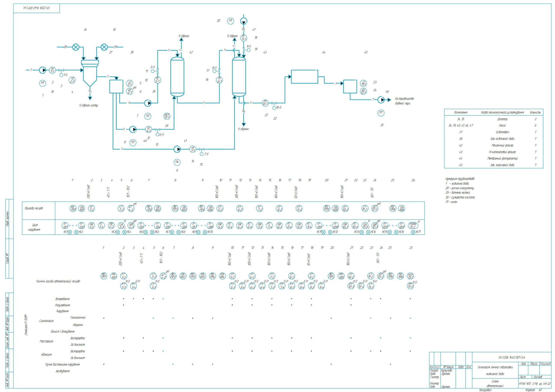
Task: Select 'Бак освітленої води' table entry
Action: (x=502, y=139)
